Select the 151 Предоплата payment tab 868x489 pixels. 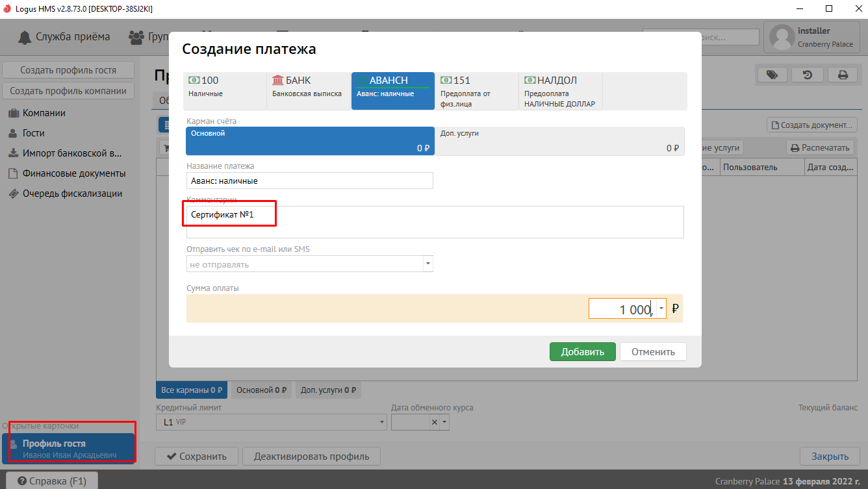(x=476, y=90)
